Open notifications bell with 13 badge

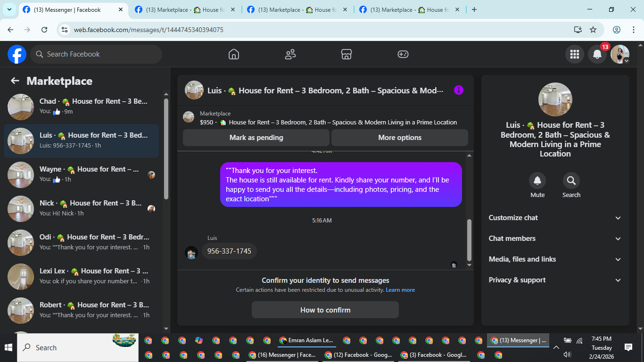click(597, 54)
